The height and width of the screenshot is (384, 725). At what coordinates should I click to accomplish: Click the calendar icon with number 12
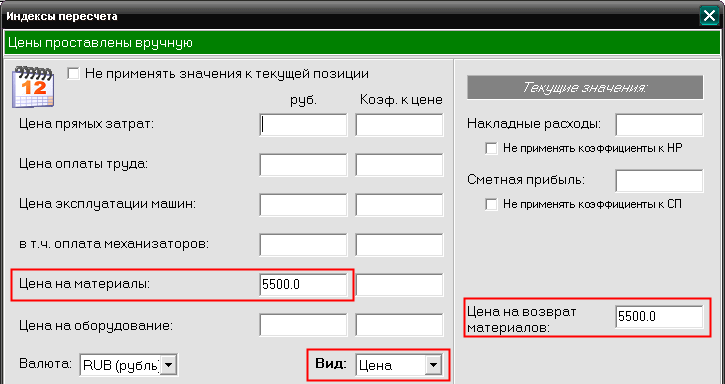click(x=33, y=87)
